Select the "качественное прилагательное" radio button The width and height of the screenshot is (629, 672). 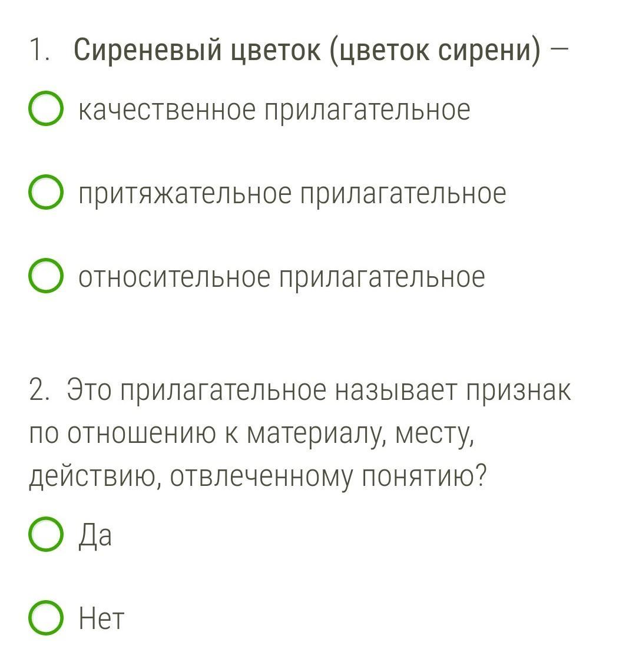pos(46,108)
